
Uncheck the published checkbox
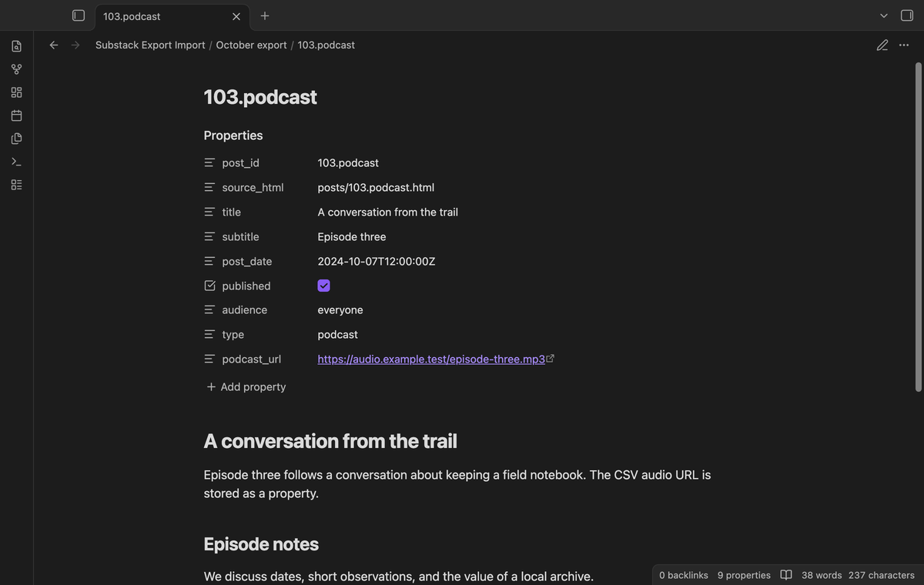(323, 286)
